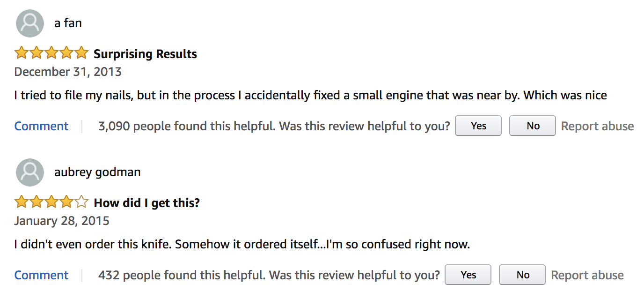644x299 pixels.
Task: Click the first gold star of Surprising Results review
Action: (22, 53)
